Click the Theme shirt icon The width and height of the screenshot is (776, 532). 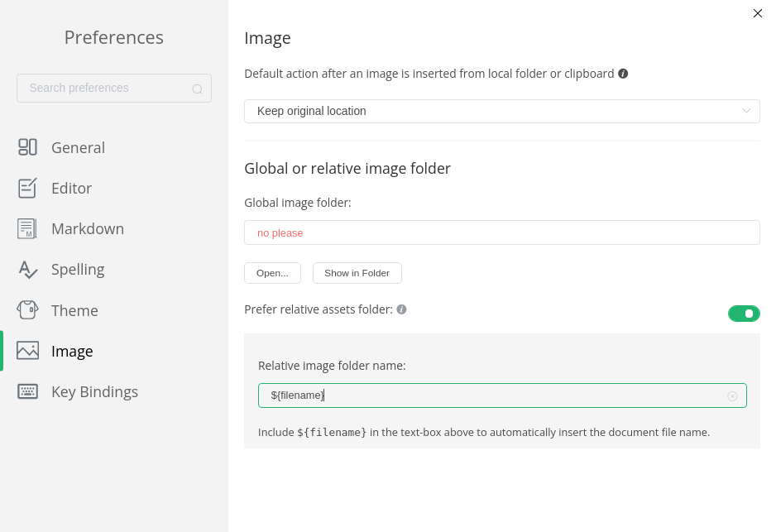click(28, 309)
